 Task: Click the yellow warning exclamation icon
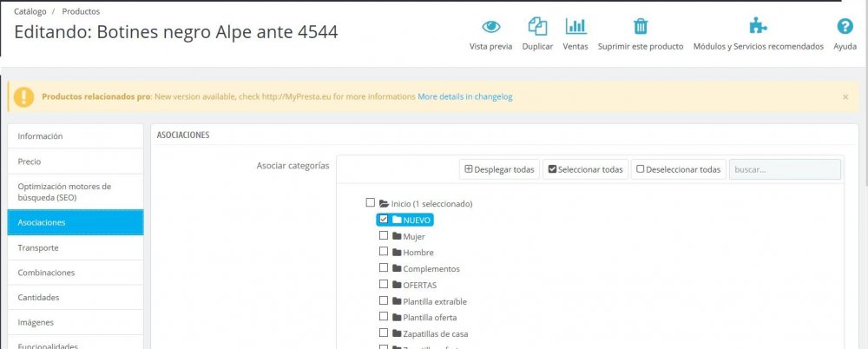coord(23,96)
